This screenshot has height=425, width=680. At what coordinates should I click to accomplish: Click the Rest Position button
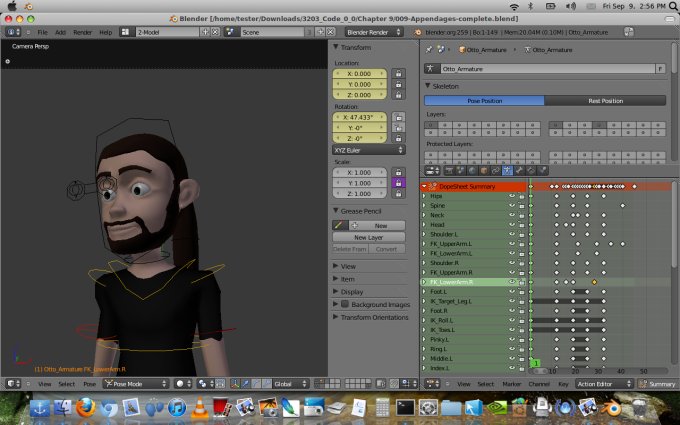click(x=605, y=101)
